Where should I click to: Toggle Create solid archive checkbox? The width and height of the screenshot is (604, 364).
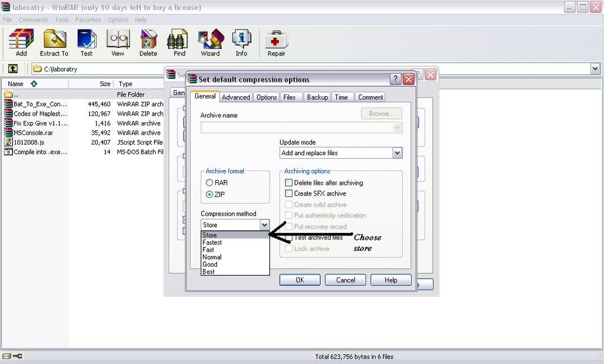point(288,204)
